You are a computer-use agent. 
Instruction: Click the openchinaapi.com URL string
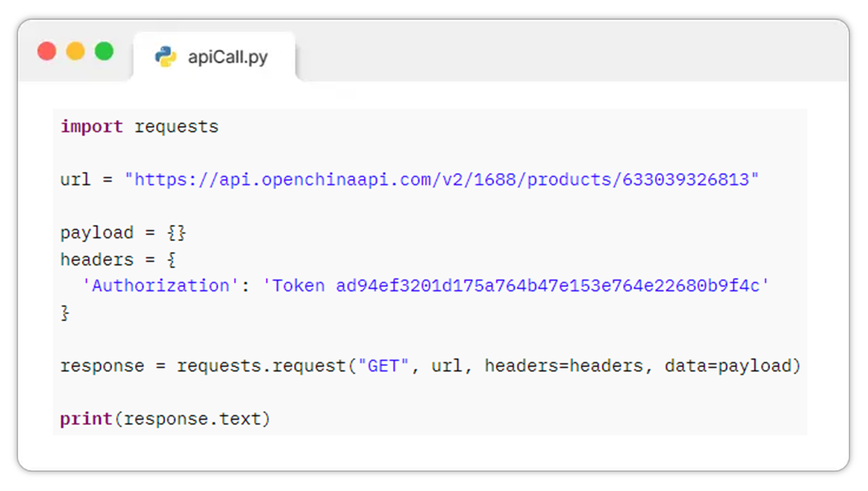point(442,180)
